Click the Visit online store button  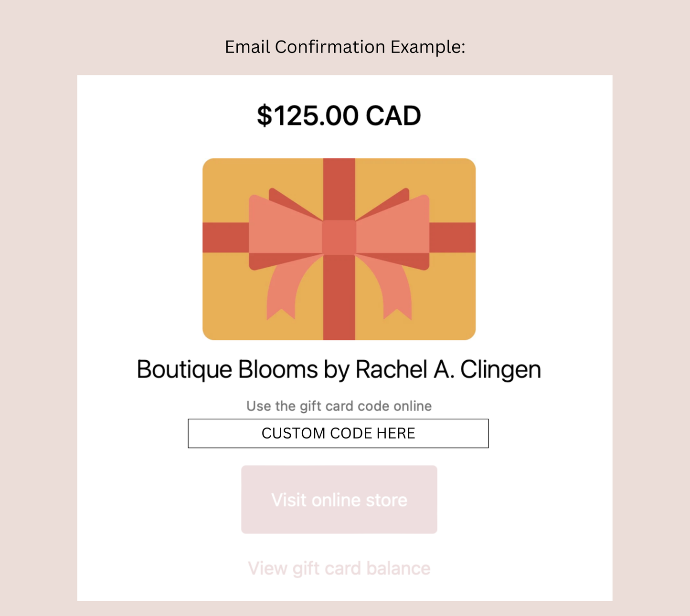click(339, 500)
